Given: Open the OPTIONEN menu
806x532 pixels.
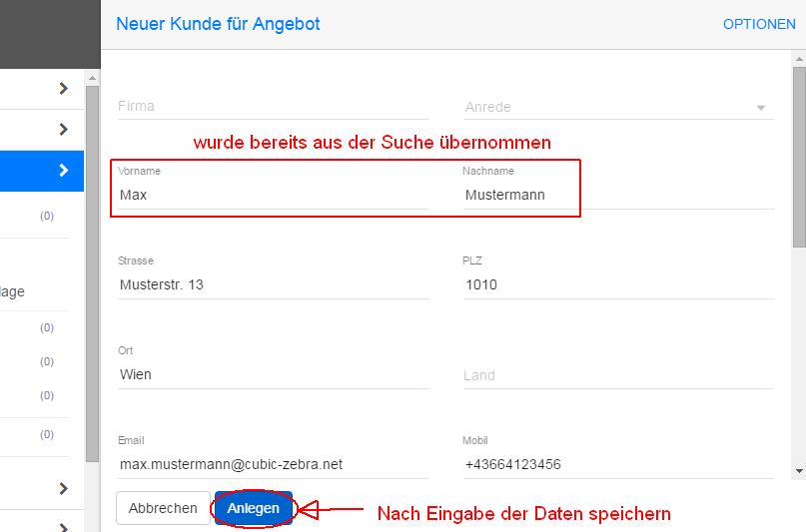Looking at the screenshot, I should coord(759,24).
